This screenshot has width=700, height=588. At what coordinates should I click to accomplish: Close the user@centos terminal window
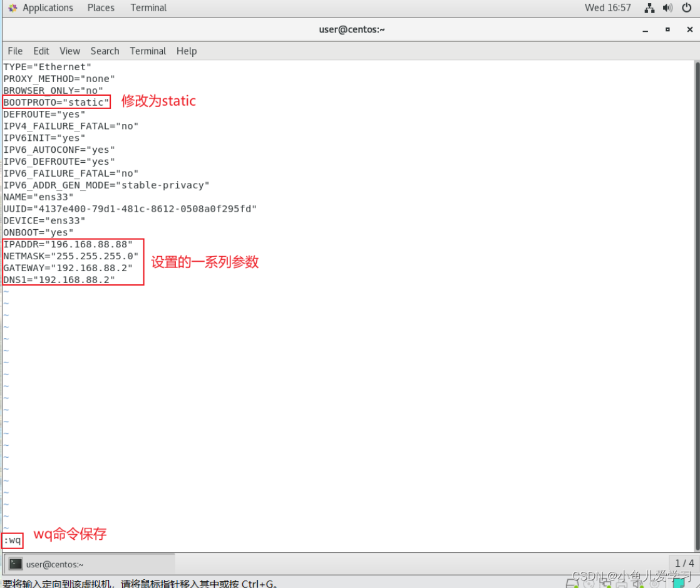coord(690,29)
